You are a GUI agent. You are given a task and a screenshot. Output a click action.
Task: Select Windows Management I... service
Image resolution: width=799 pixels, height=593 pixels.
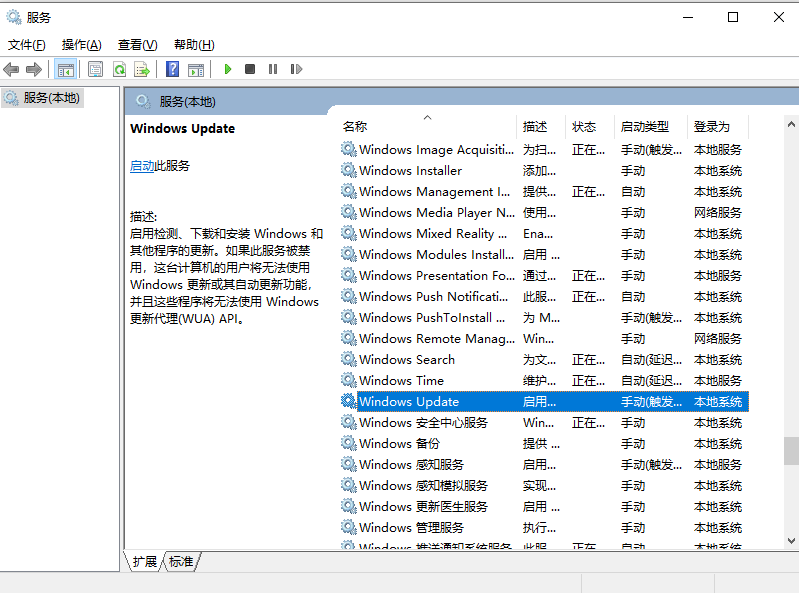[x=434, y=192]
